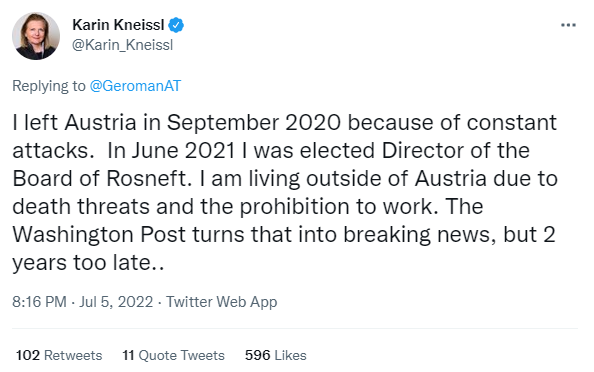Open the @GeromanAT mention link
Screen dimensions: 594x372
click(x=135, y=86)
